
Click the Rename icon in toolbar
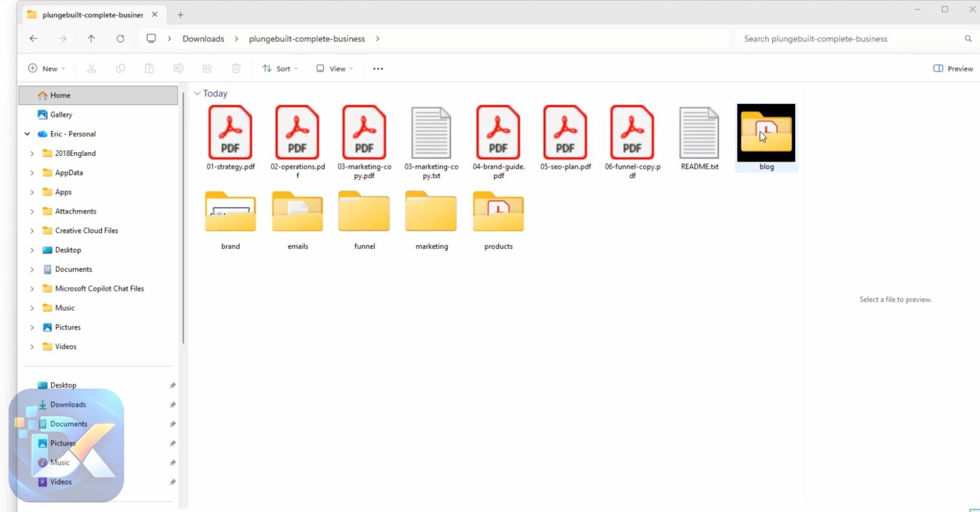(x=179, y=69)
